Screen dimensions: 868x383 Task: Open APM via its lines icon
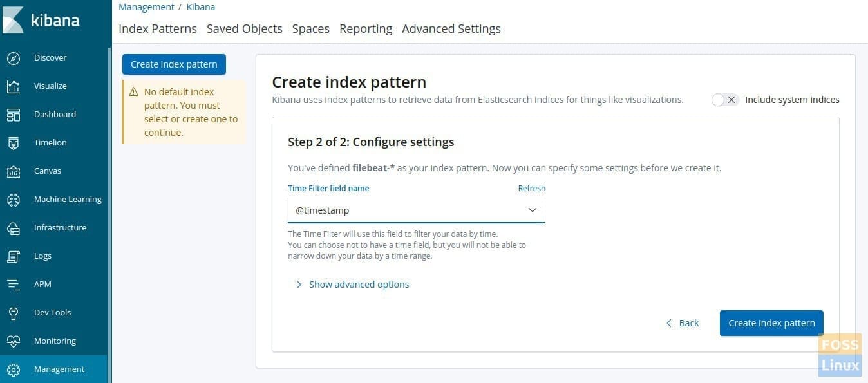pos(14,285)
